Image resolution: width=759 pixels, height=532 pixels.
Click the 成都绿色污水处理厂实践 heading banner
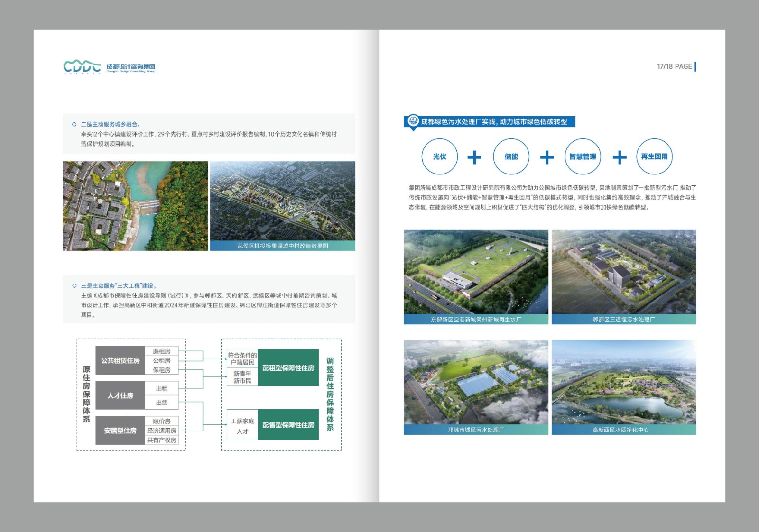(493, 122)
